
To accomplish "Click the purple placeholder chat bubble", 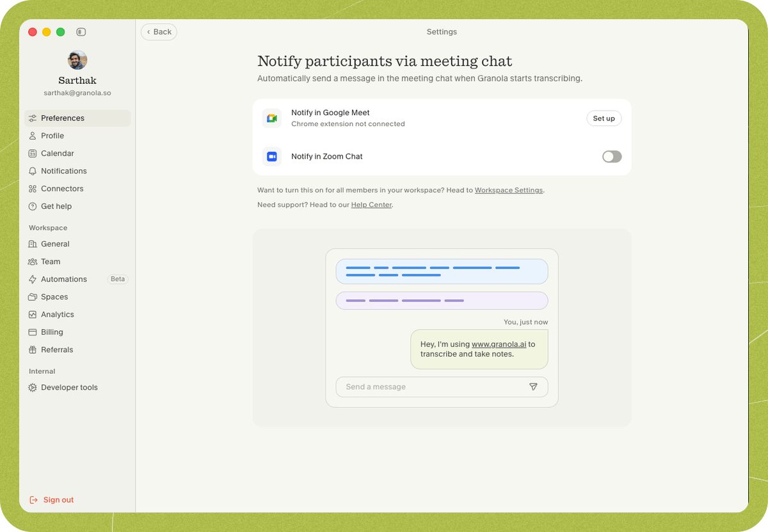I will [442, 301].
